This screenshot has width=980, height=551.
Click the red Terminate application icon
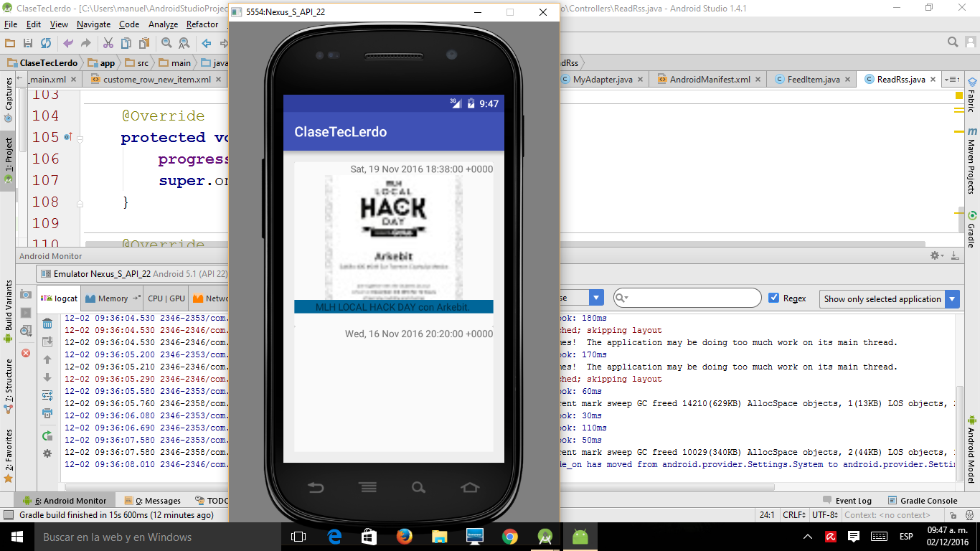26,353
